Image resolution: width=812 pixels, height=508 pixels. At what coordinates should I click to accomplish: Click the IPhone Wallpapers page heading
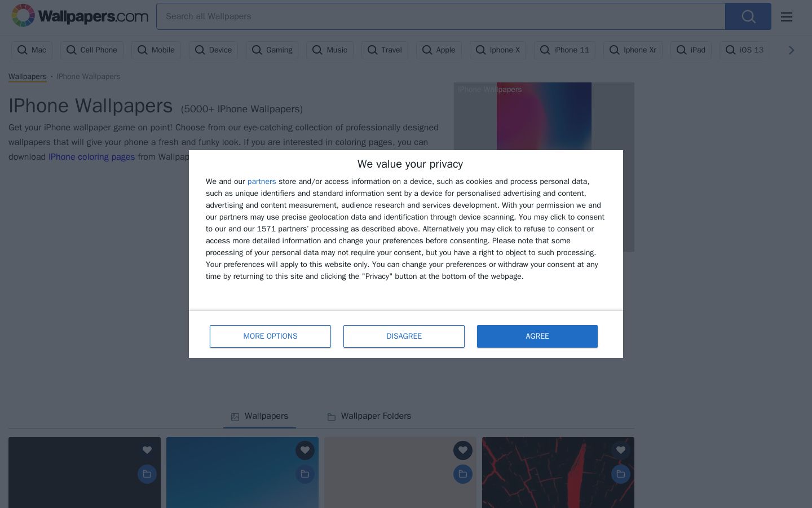tap(91, 106)
